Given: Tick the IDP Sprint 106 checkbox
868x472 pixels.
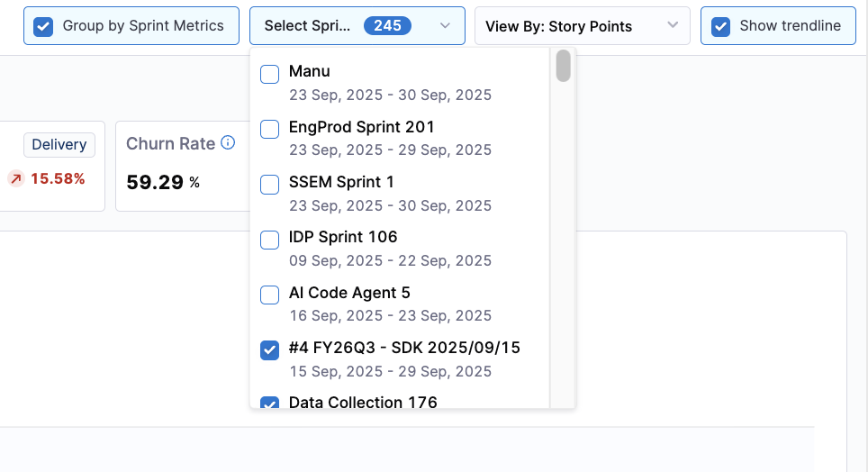Looking at the screenshot, I should pyautogui.click(x=269, y=240).
